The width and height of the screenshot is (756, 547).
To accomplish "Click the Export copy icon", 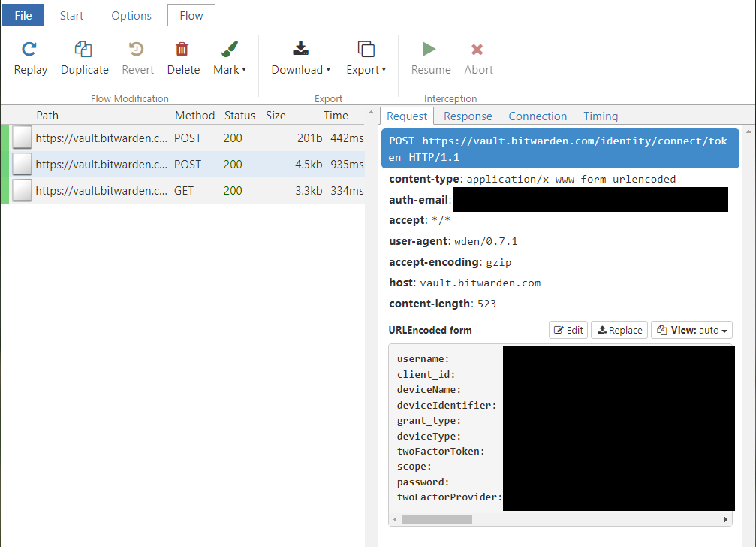I will click(x=366, y=49).
